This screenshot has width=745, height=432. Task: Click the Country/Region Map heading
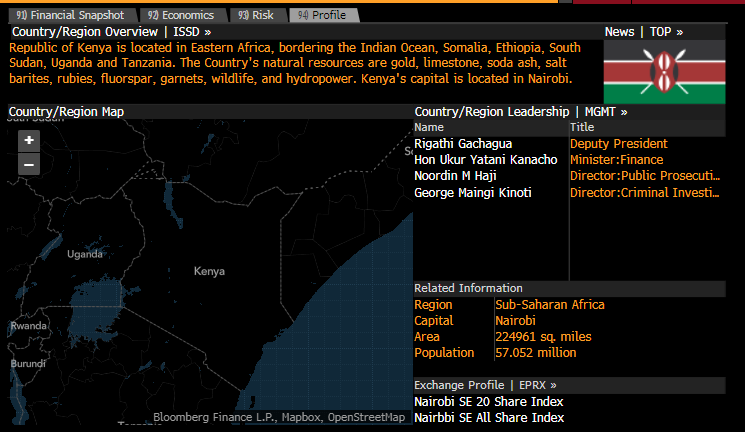coord(67,112)
